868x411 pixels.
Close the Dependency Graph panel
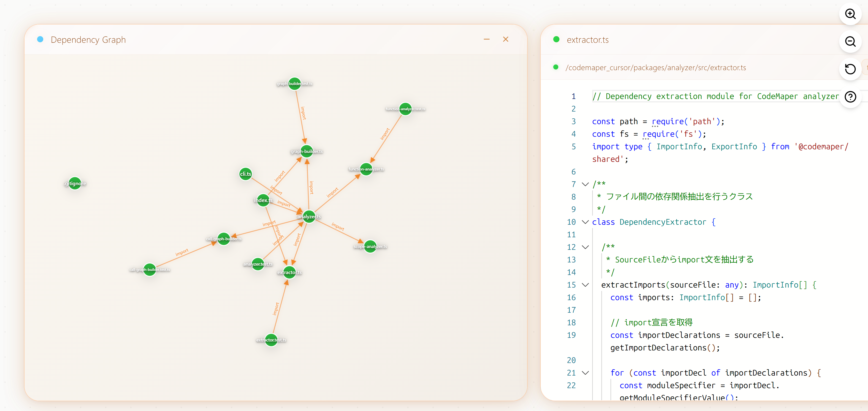pyautogui.click(x=505, y=39)
